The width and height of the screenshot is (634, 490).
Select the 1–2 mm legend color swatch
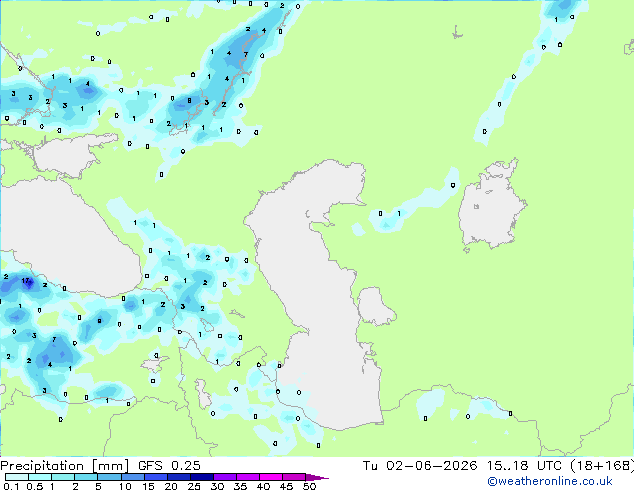point(63,477)
